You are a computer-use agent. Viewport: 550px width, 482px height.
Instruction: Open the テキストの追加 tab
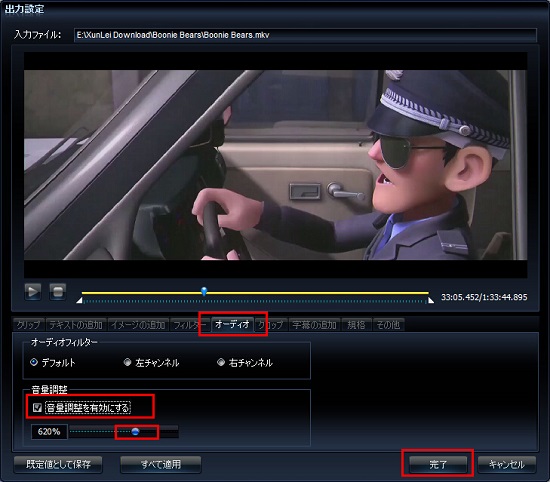76,325
